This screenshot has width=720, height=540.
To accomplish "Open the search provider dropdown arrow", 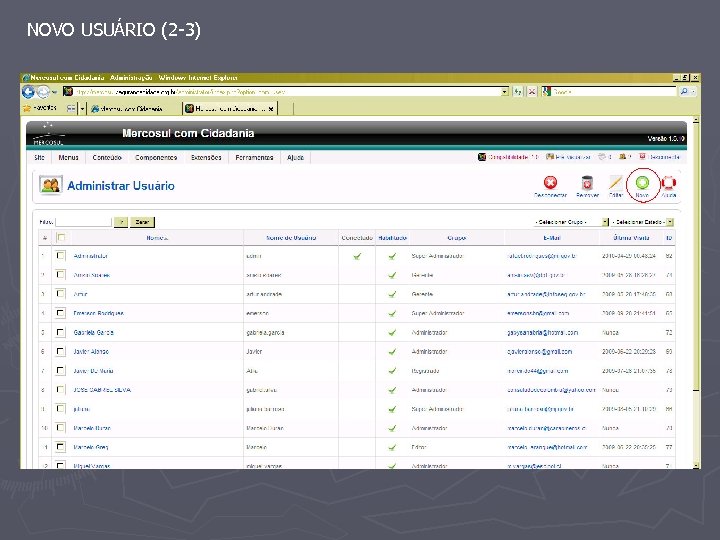I will (693, 92).
